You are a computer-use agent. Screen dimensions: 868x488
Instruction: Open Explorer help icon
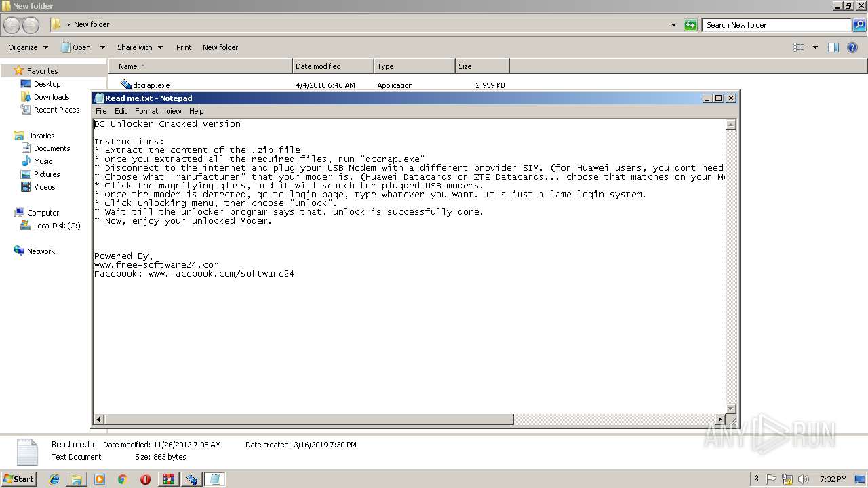click(x=853, y=47)
